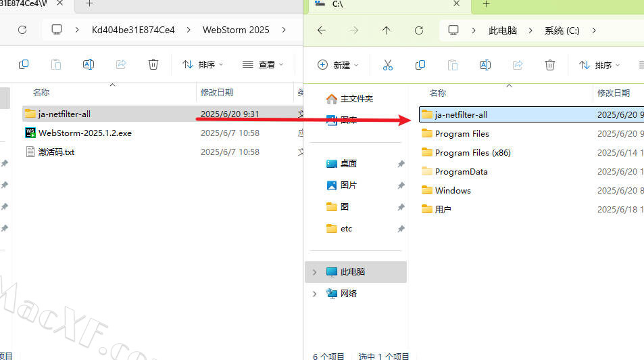Click the refresh icon in the left window
Viewport: 644px width, 360px height.
point(22,30)
